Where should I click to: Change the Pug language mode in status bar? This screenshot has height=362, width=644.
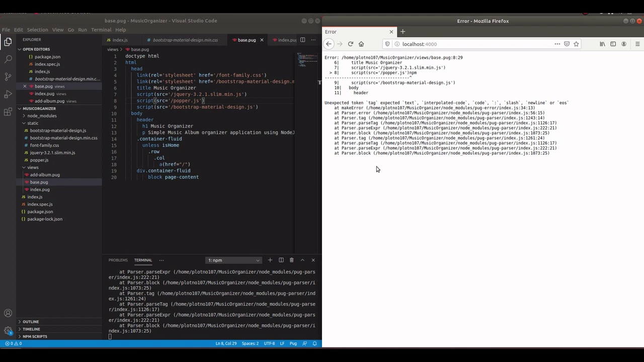tap(293, 343)
